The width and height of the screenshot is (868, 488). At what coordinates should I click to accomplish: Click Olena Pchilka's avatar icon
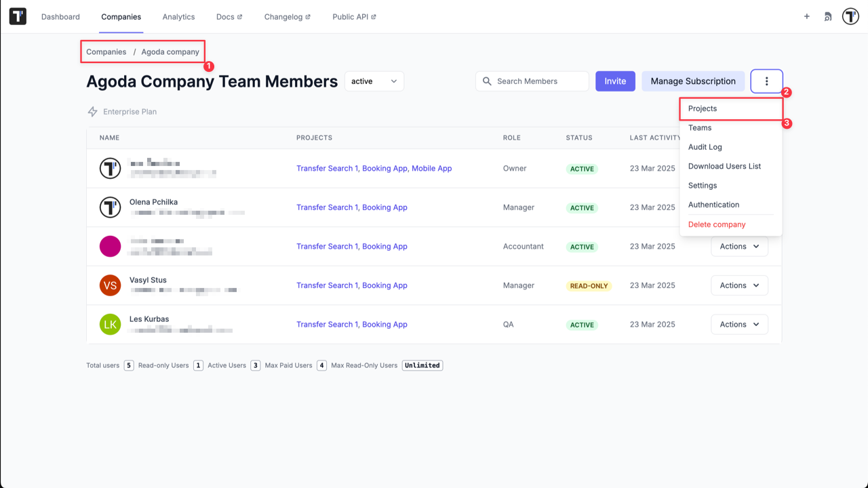[x=110, y=207]
